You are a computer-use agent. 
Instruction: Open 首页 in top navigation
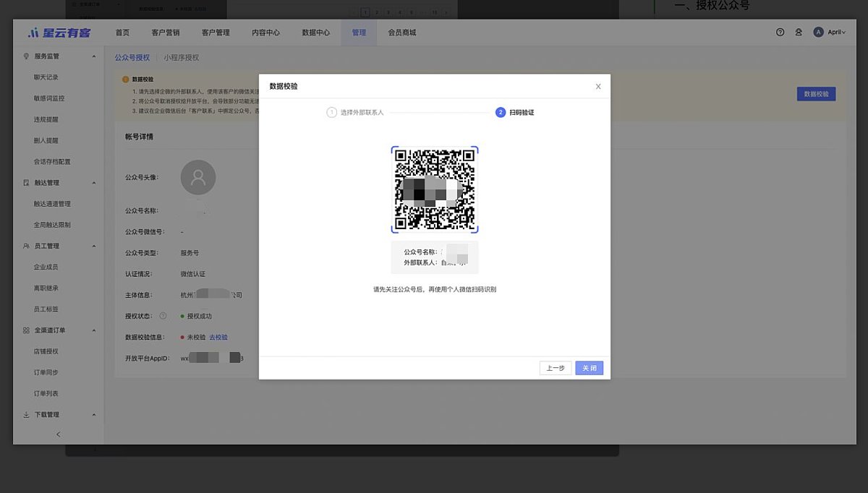(x=123, y=33)
